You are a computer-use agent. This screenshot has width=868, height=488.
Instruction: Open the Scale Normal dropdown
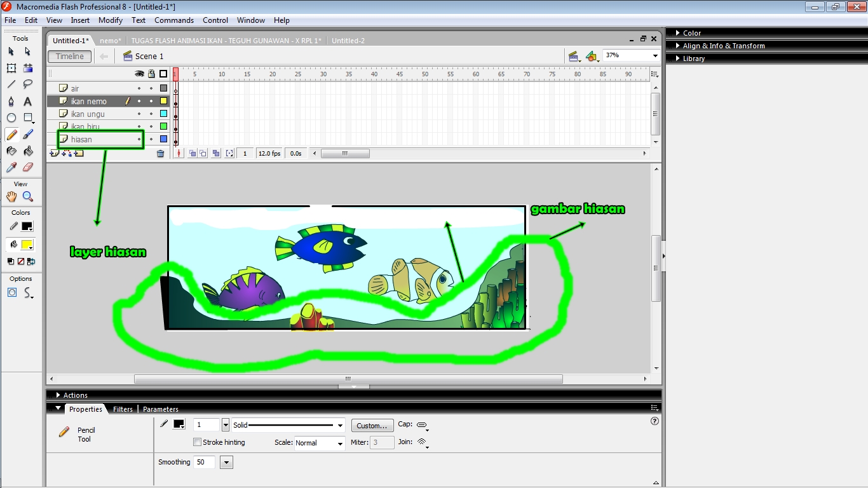click(x=340, y=444)
